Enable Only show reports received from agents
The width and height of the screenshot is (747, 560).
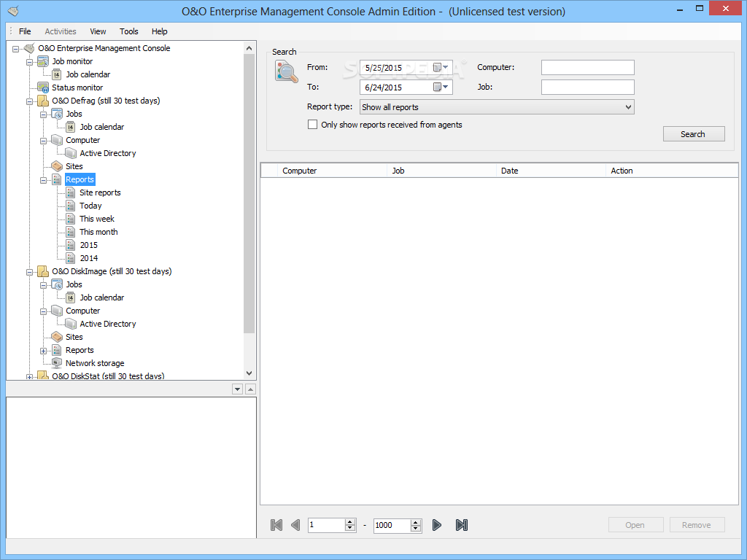pyautogui.click(x=312, y=125)
